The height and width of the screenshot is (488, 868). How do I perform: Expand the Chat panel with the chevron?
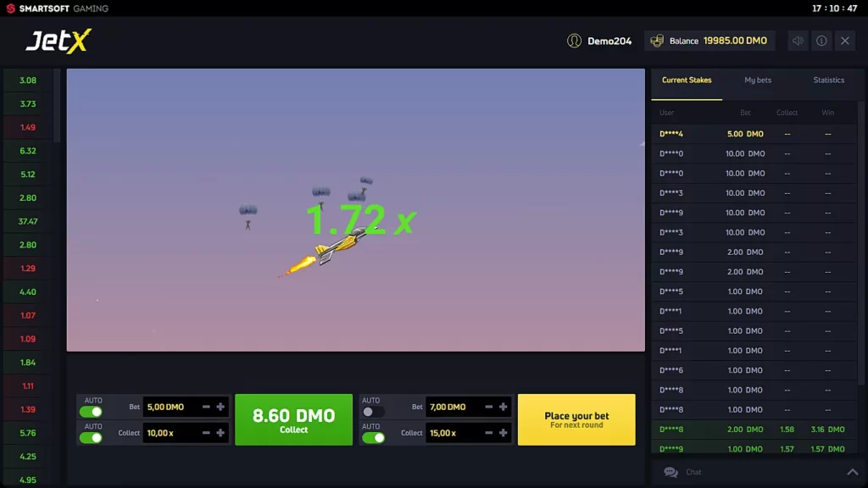(851, 472)
